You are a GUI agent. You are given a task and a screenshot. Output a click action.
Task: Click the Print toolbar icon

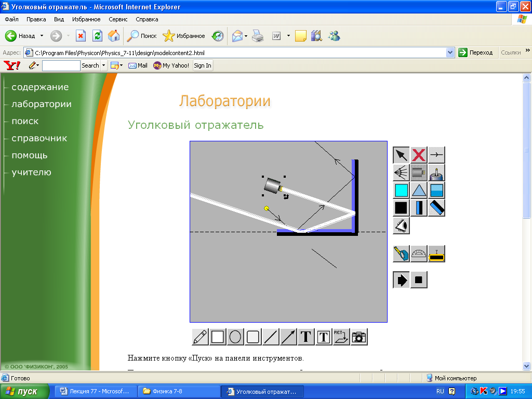[258, 36]
